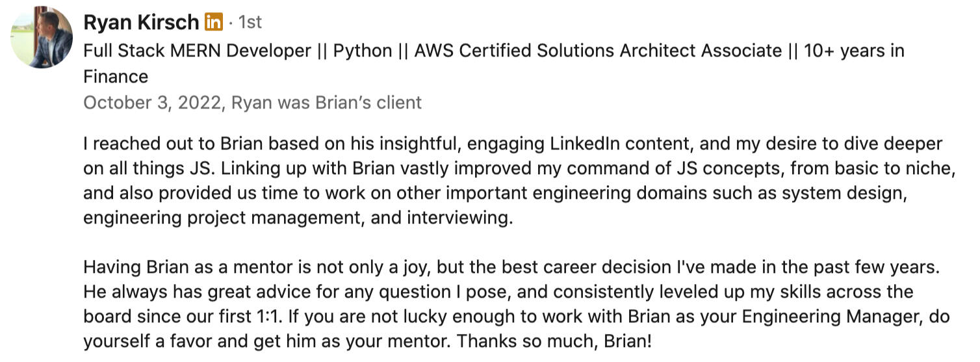The width and height of the screenshot is (980, 362).
Task: Click the 1st connection degree label
Action: click(250, 23)
